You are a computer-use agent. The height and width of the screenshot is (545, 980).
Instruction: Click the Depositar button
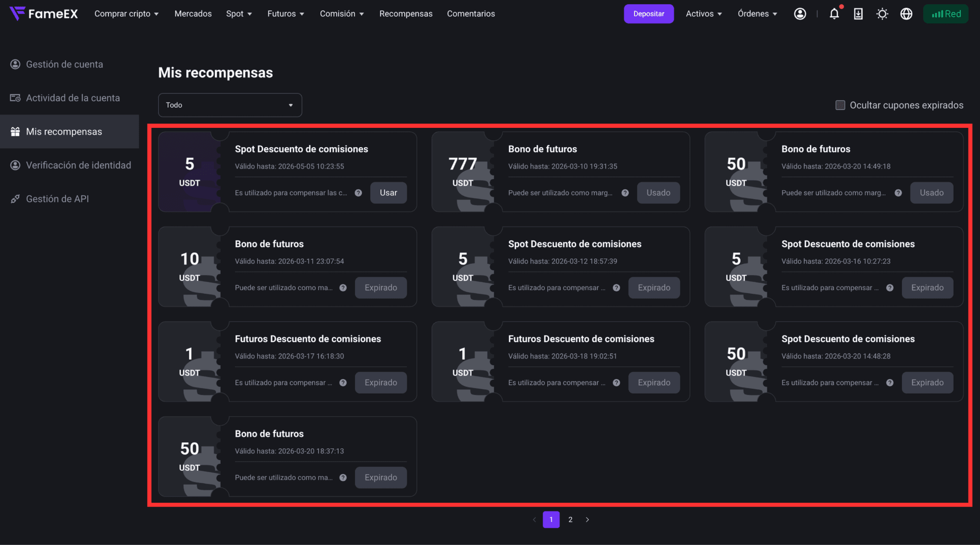[649, 14]
